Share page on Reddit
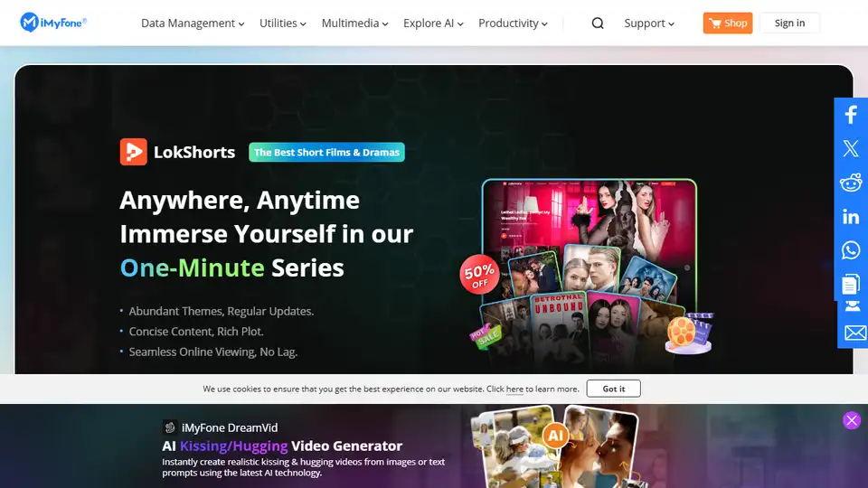Screen dimensions: 868x488 (851, 183)
